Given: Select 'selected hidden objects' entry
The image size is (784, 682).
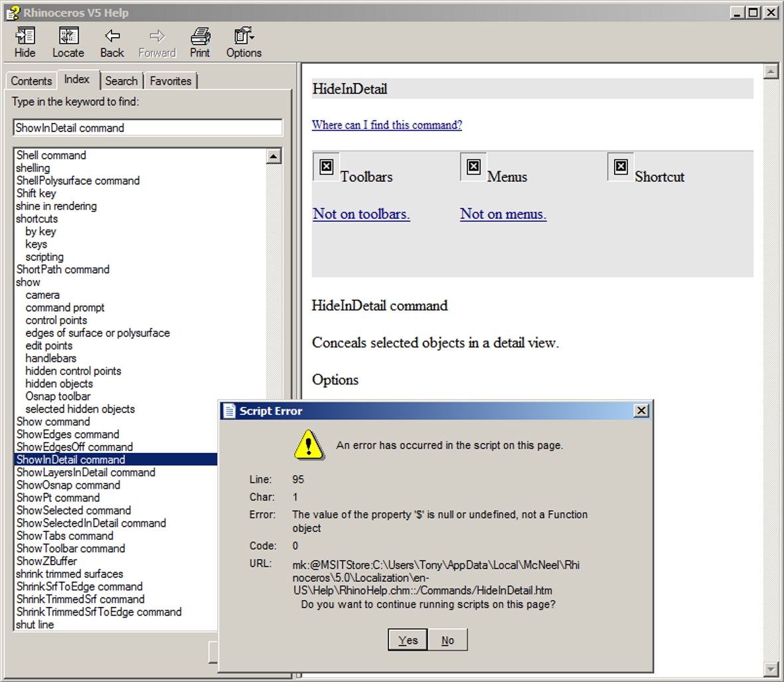Looking at the screenshot, I should 80,409.
